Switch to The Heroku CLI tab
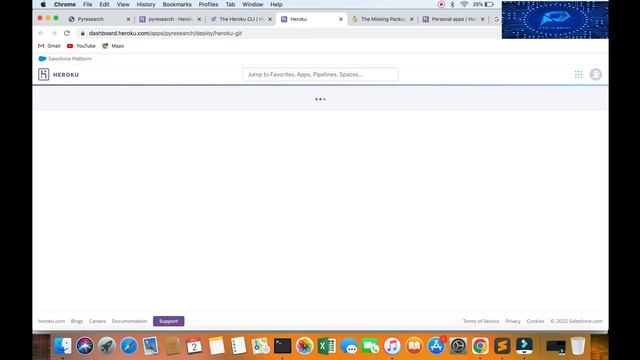 pyautogui.click(x=241, y=19)
